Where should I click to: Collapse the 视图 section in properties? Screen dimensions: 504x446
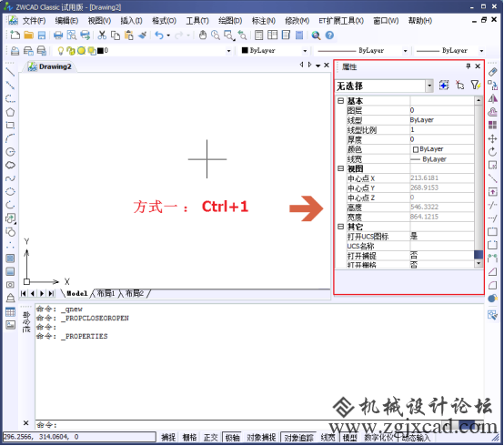(341, 168)
